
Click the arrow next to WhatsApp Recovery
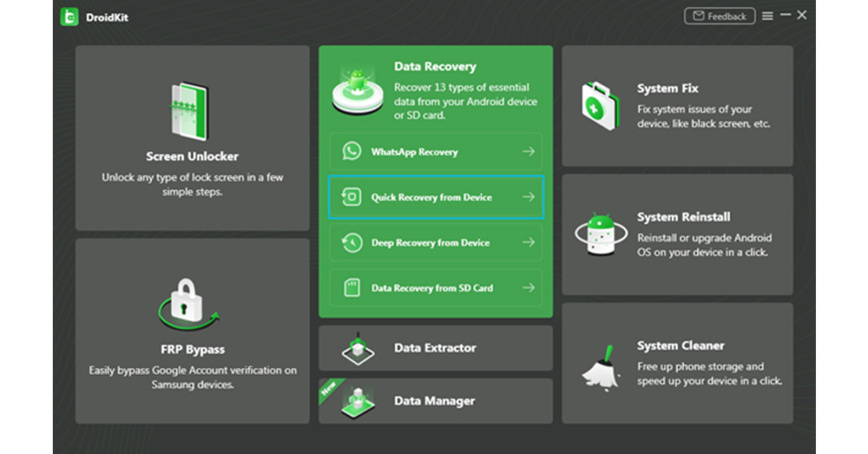click(528, 152)
